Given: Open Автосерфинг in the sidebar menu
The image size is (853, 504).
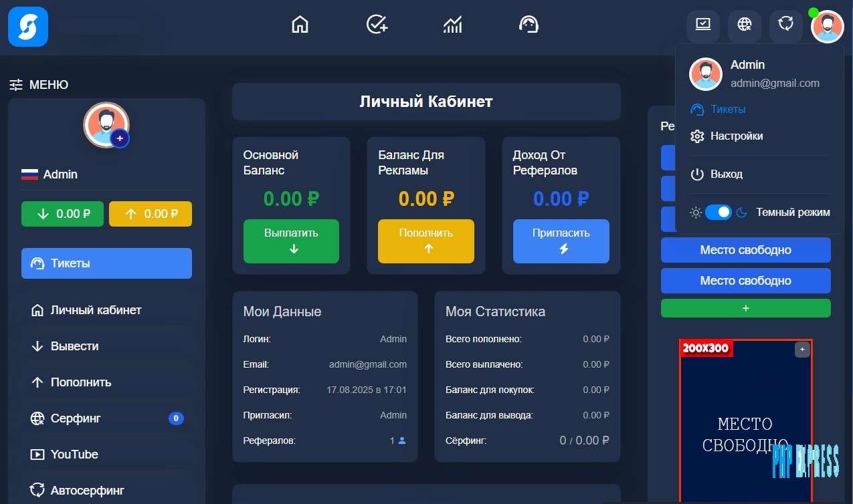Looking at the screenshot, I should pyautogui.click(x=106, y=491).
